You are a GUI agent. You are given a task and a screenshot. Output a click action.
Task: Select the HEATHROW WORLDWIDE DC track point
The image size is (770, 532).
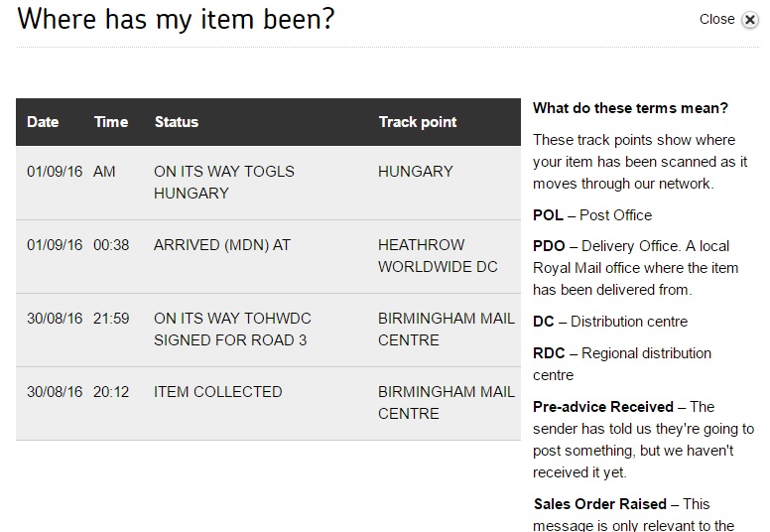pyautogui.click(x=438, y=255)
